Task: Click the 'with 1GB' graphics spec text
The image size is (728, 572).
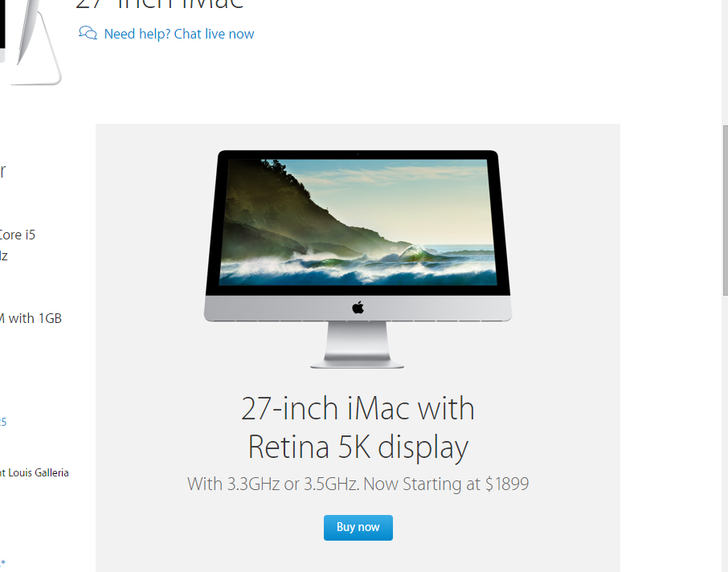Action: coord(35,318)
